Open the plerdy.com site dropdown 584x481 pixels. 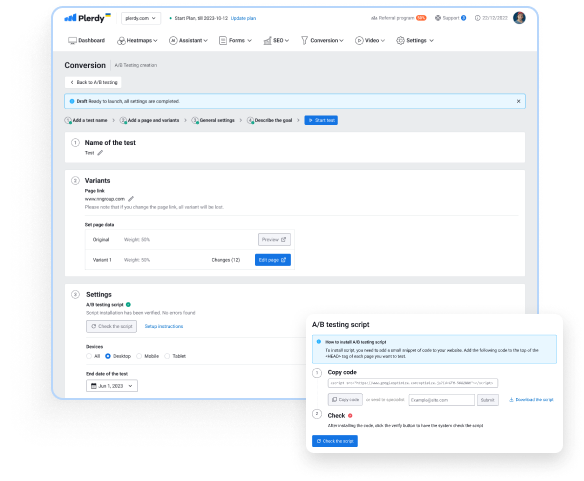pyautogui.click(x=141, y=18)
